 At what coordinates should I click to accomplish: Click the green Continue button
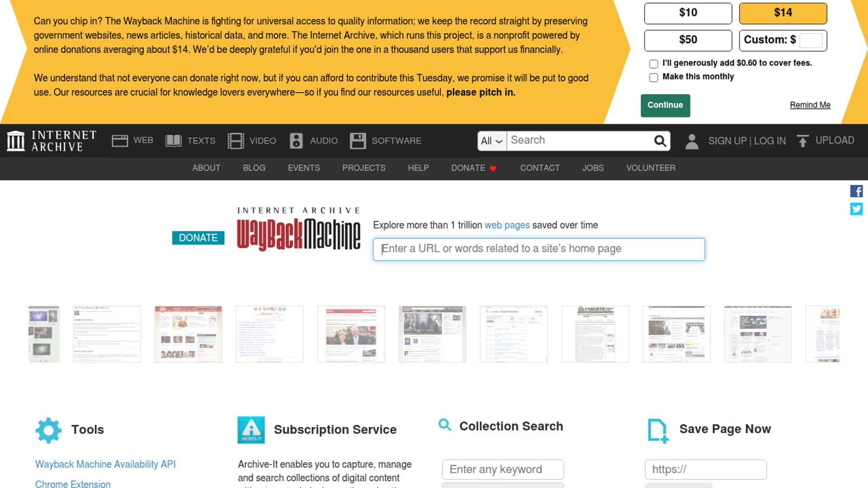click(x=665, y=105)
